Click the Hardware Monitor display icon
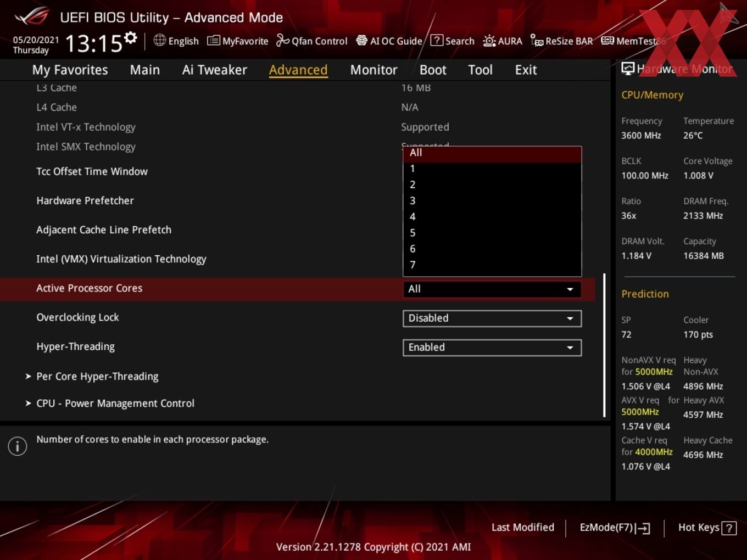The image size is (747, 560). (x=628, y=68)
